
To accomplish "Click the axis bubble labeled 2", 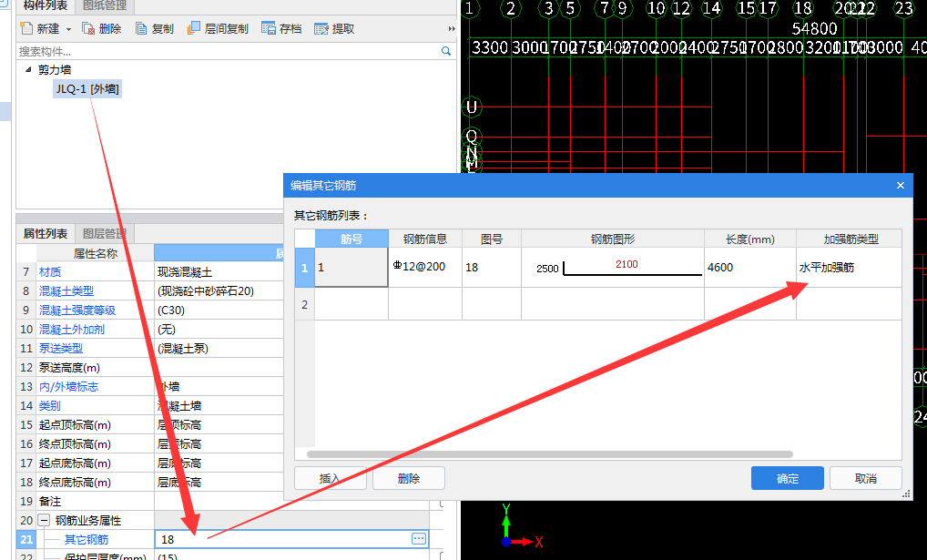I will coord(511,8).
